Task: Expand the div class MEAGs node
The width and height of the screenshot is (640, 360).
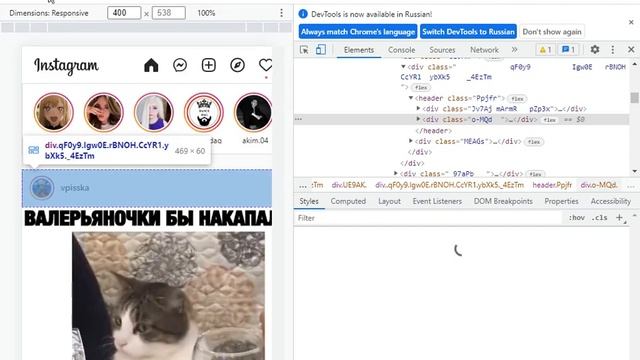Action: pos(411,141)
